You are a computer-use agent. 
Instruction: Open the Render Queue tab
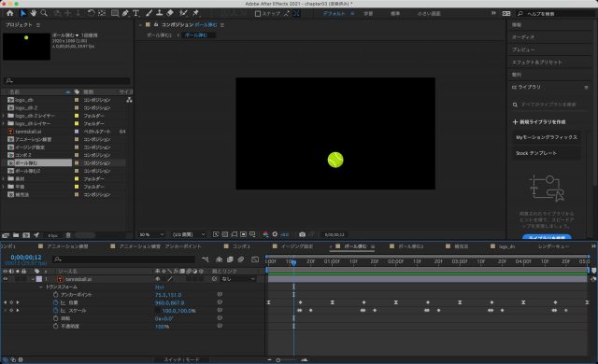tap(553, 246)
